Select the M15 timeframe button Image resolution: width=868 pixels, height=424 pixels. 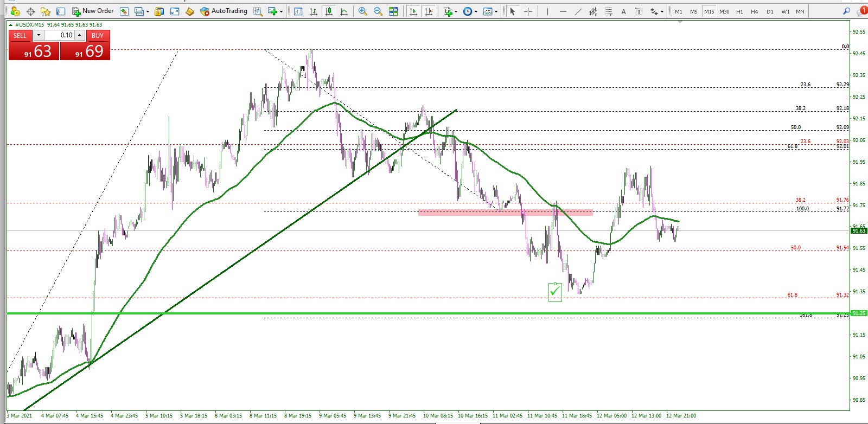point(709,11)
